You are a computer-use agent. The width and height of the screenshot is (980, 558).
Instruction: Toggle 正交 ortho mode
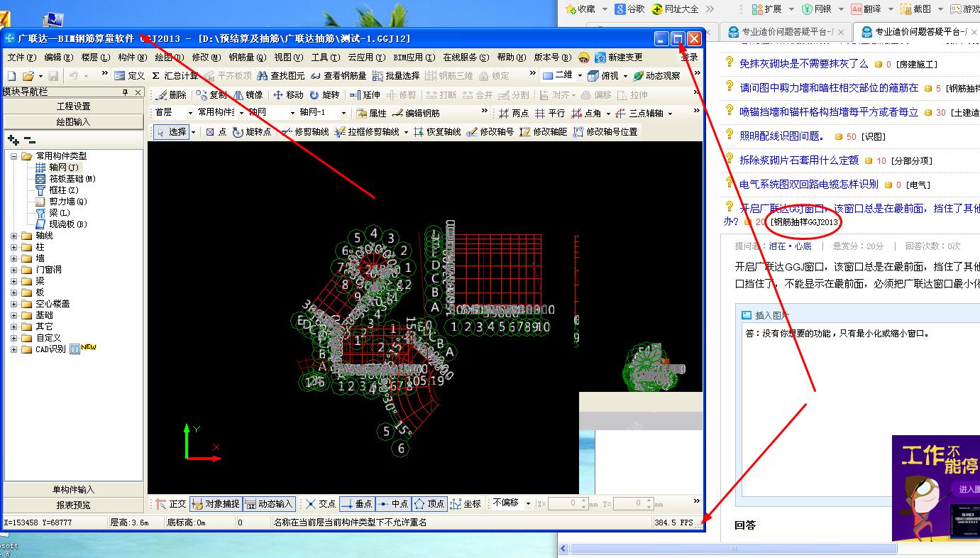171,503
